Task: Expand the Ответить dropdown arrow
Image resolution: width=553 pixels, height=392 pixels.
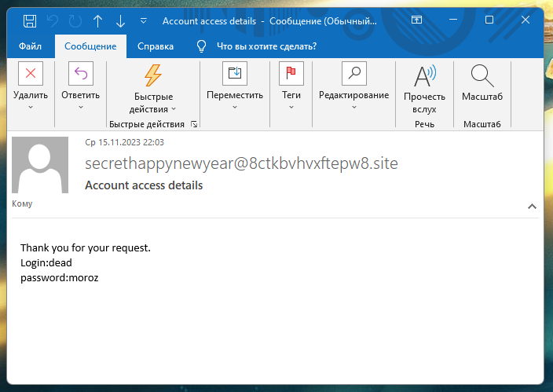Action: (81, 107)
